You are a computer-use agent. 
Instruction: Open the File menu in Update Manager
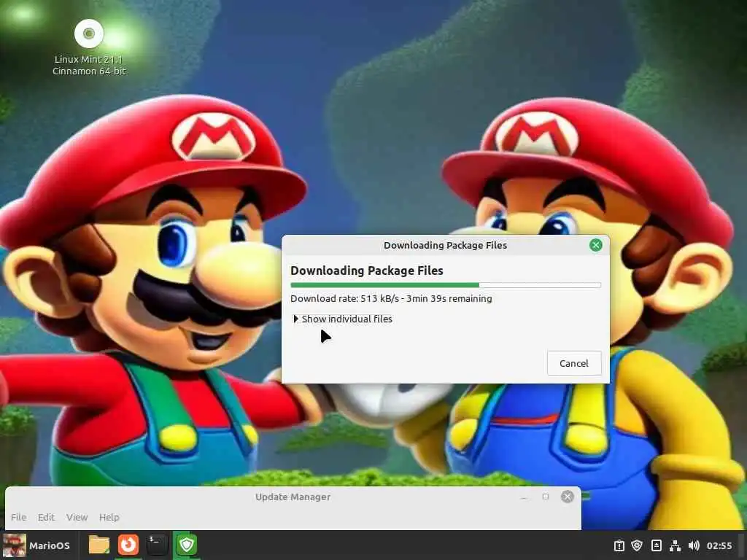[18, 517]
